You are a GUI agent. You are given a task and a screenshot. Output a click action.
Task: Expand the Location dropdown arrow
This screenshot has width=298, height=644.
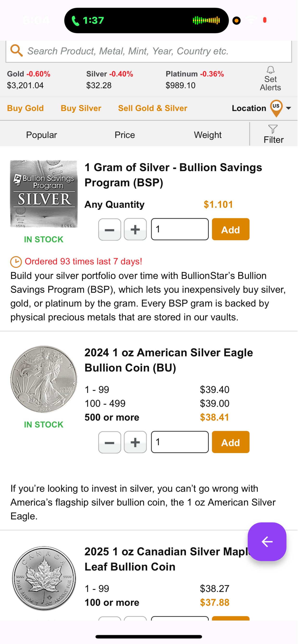(x=288, y=108)
